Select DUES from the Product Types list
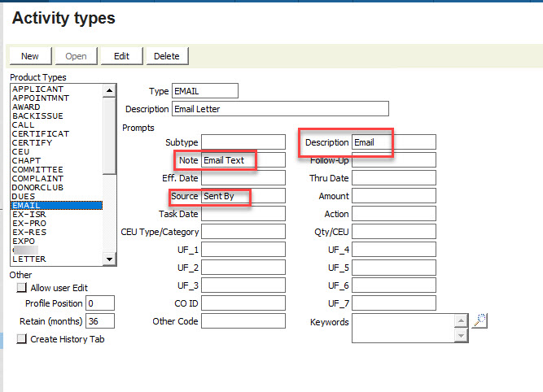Screen dimensions: 543x392 24,196
